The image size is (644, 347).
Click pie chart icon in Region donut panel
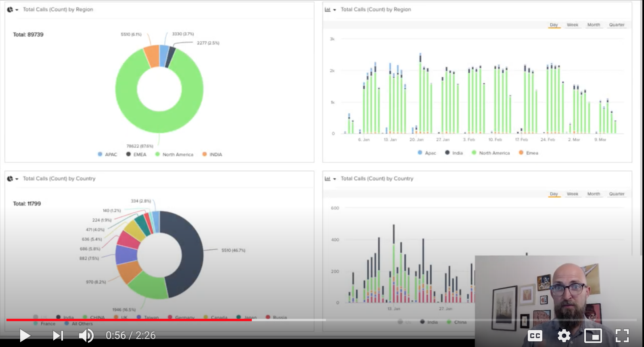10,10
